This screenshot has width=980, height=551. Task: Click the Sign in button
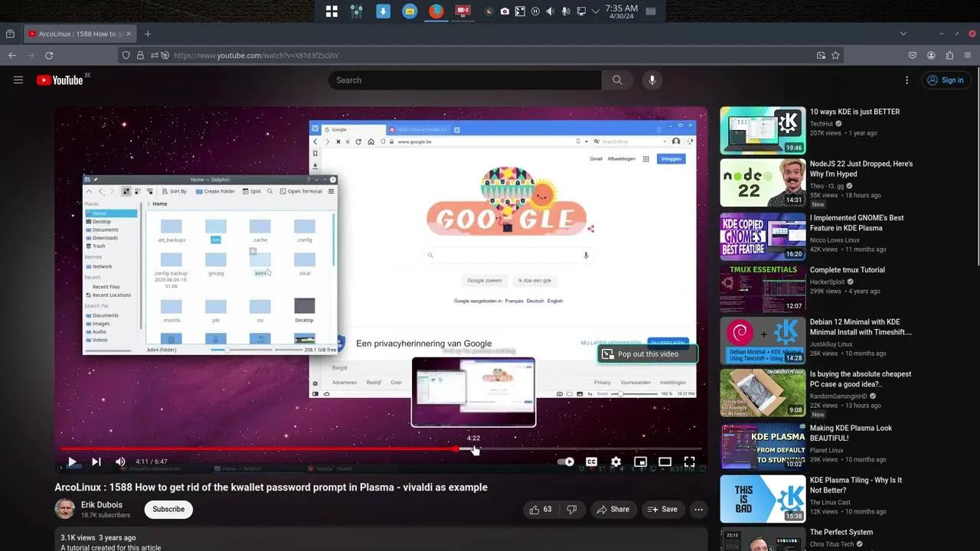[946, 80]
